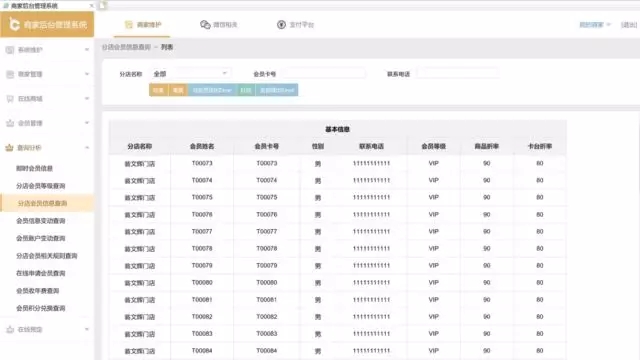Focus the 联系电话 input field
The height and width of the screenshot is (360, 640).
(x=458, y=74)
